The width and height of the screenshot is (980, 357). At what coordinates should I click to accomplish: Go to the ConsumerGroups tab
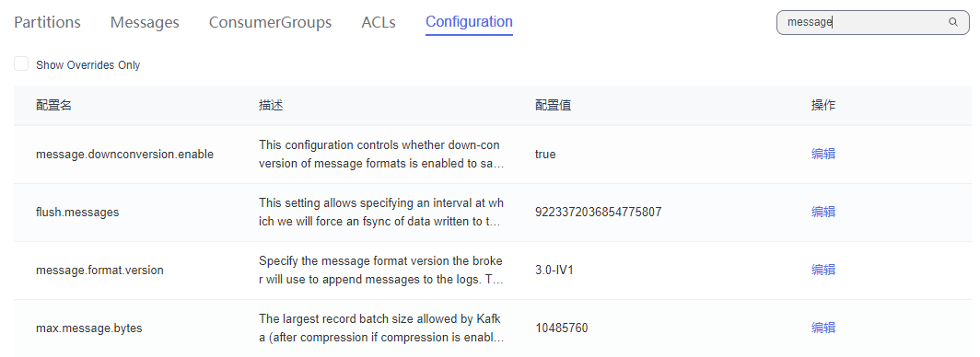270,22
